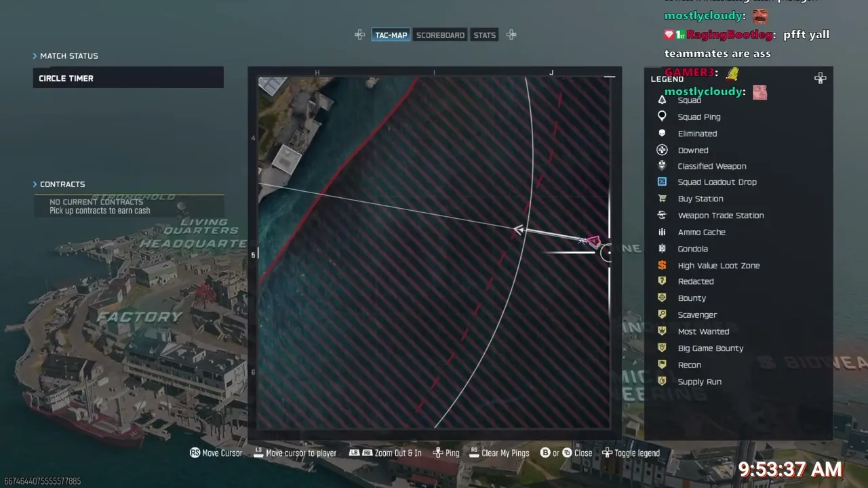This screenshot has width=868, height=488.
Task: Click the Eliminated skull icon
Action: click(x=662, y=134)
